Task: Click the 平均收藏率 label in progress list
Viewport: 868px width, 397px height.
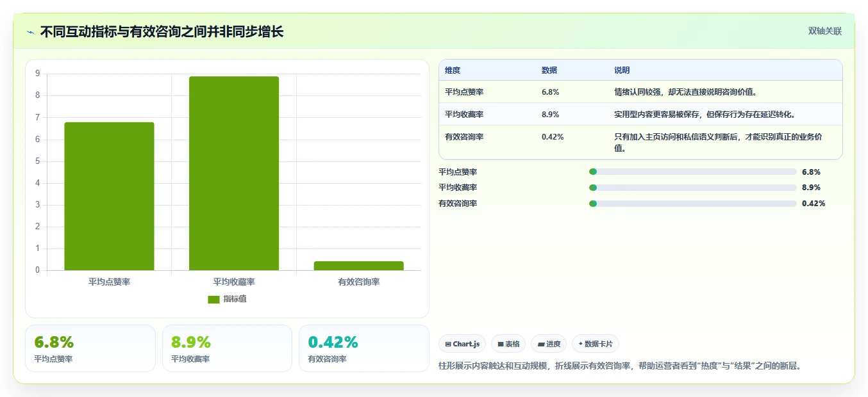Action: pyautogui.click(x=458, y=188)
